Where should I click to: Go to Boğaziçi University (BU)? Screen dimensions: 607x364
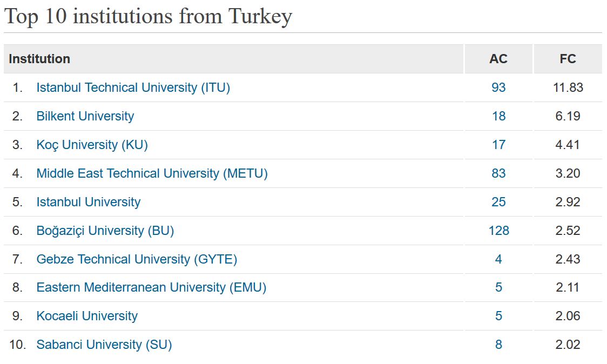[105, 231]
